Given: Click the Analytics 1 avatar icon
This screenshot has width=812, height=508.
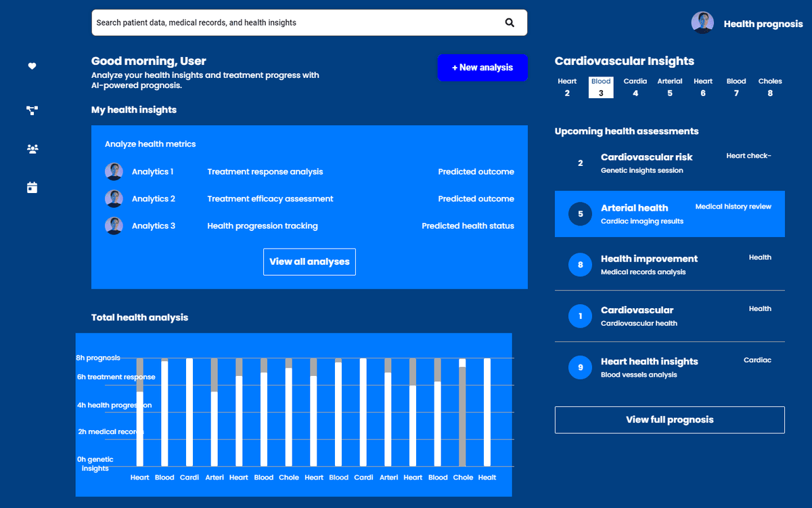Looking at the screenshot, I should [x=114, y=171].
